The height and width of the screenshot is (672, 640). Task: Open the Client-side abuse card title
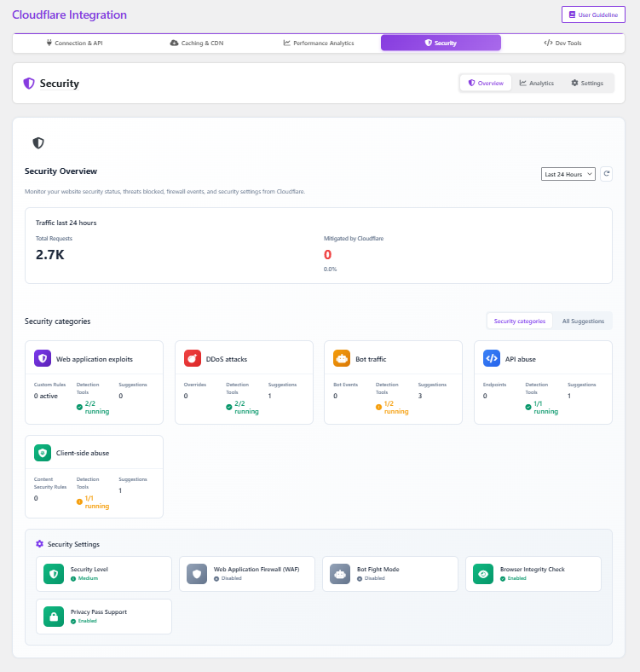coord(83,453)
